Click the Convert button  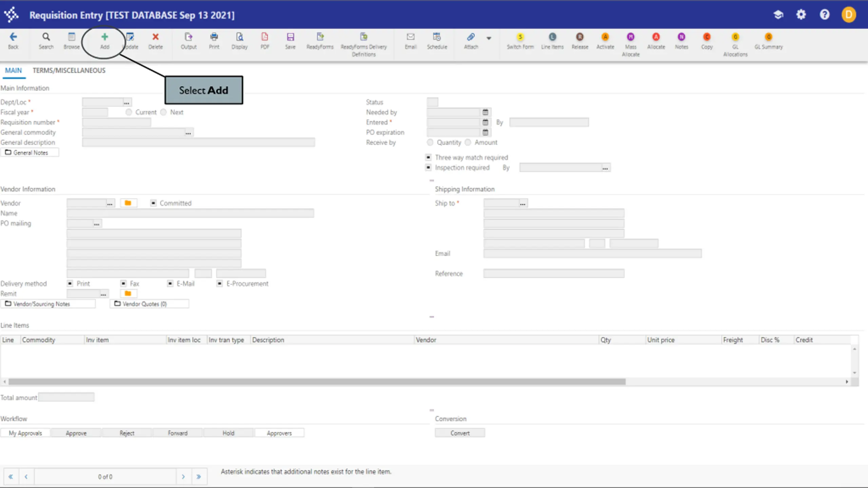[460, 433]
